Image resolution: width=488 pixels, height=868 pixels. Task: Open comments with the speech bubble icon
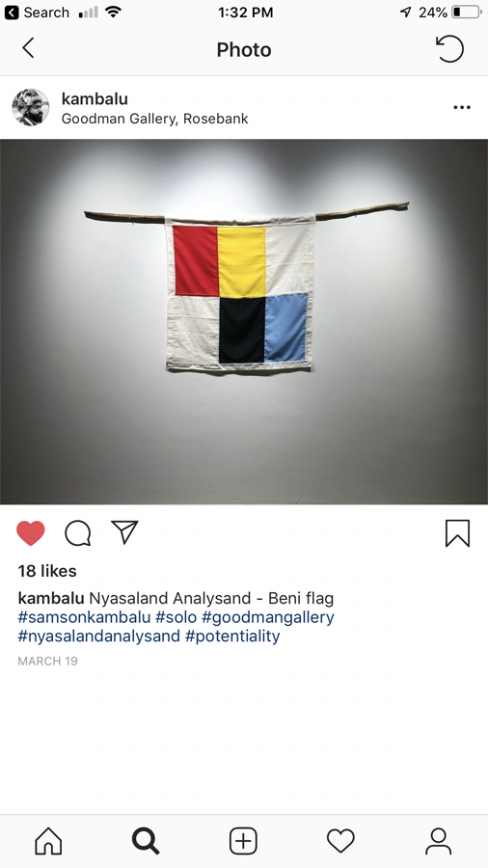(77, 533)
